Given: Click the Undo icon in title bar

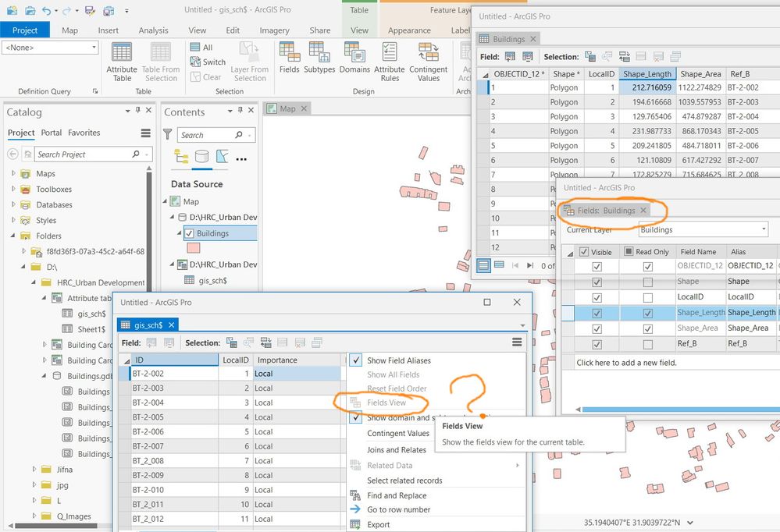Looking at the screenshot, I should pyautogui.click(x=46, y=10).
